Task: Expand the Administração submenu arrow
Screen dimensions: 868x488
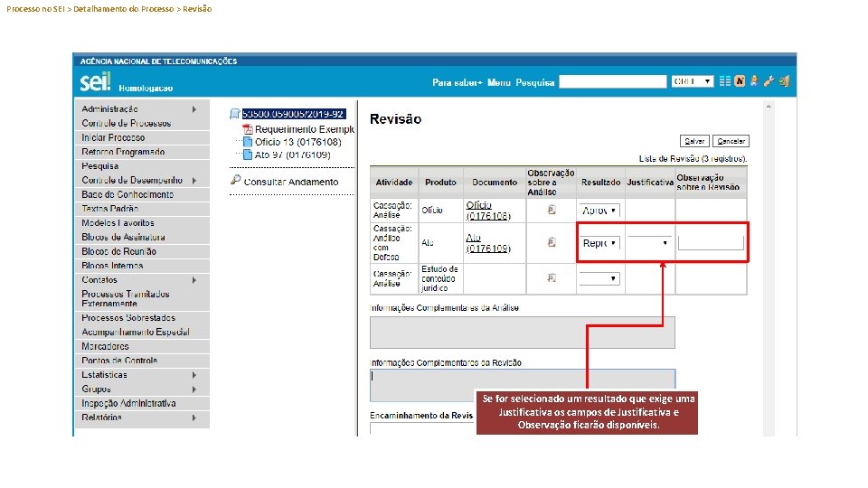Action: pos(193,109)
